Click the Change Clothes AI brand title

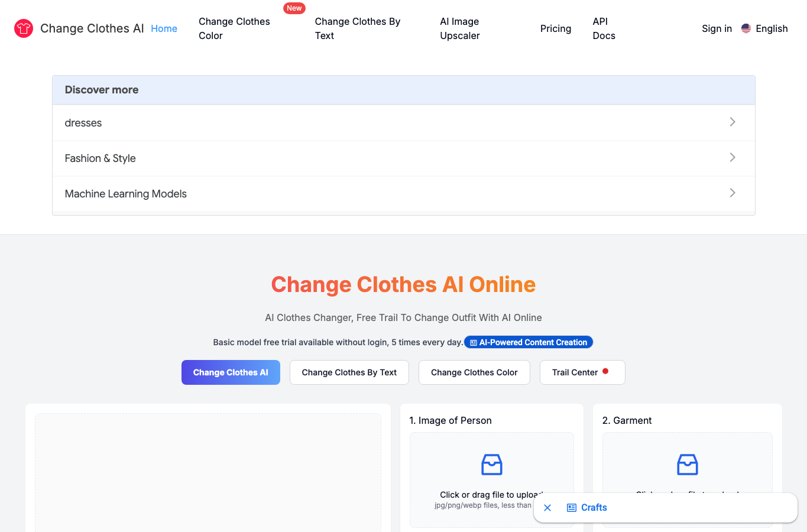click(92, 28)
